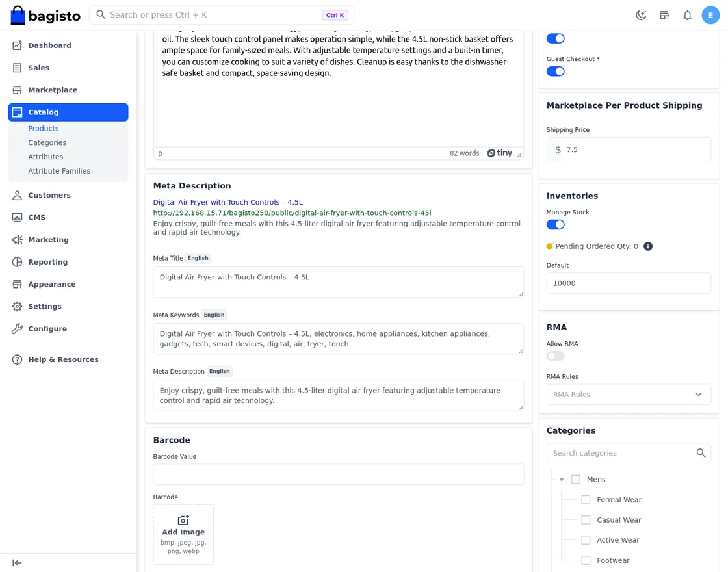Open the RMA Rules dropdown
Screen dimensions: 728x572
628,395
